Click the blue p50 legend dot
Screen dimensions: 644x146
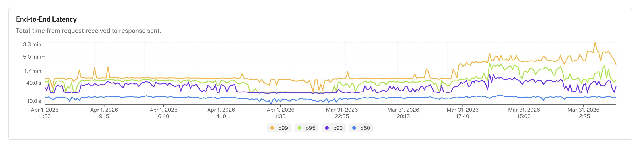point(354,128)
